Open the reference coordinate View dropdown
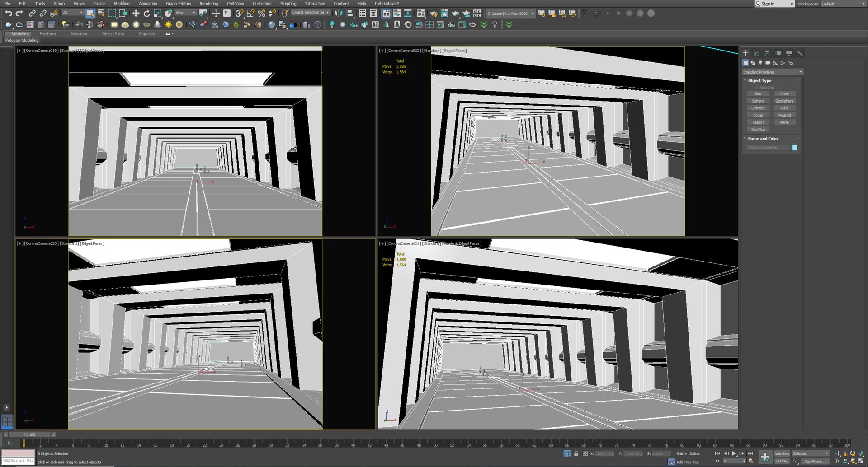Screen dimensions: 868x467 185,13
